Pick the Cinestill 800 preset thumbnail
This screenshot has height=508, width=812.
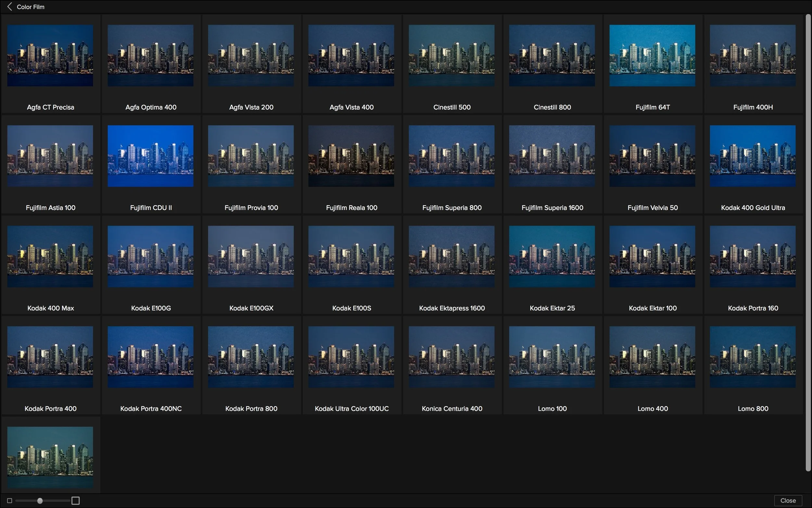click(x=552, y=56)
